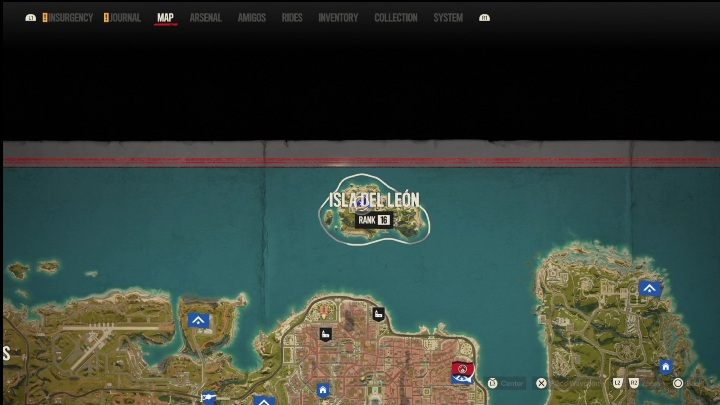Click the orange notification badge beside Insurgency

[45, 17]
